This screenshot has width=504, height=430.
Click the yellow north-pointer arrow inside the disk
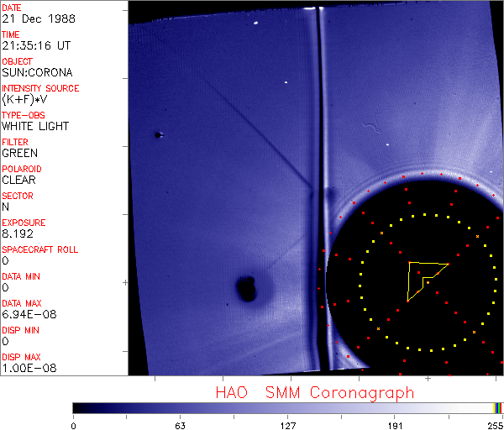[421, 278]
